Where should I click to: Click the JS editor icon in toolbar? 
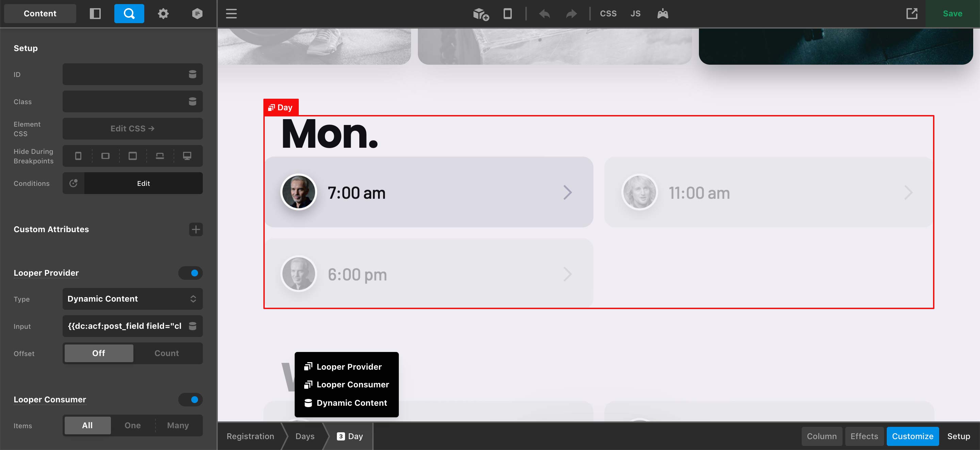click(x=634, y=13)
